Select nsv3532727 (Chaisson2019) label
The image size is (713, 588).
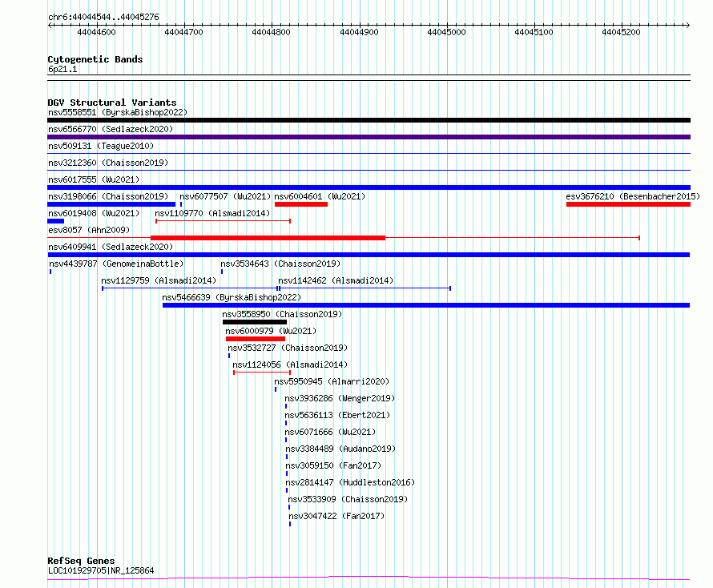[x=288, y=348]
